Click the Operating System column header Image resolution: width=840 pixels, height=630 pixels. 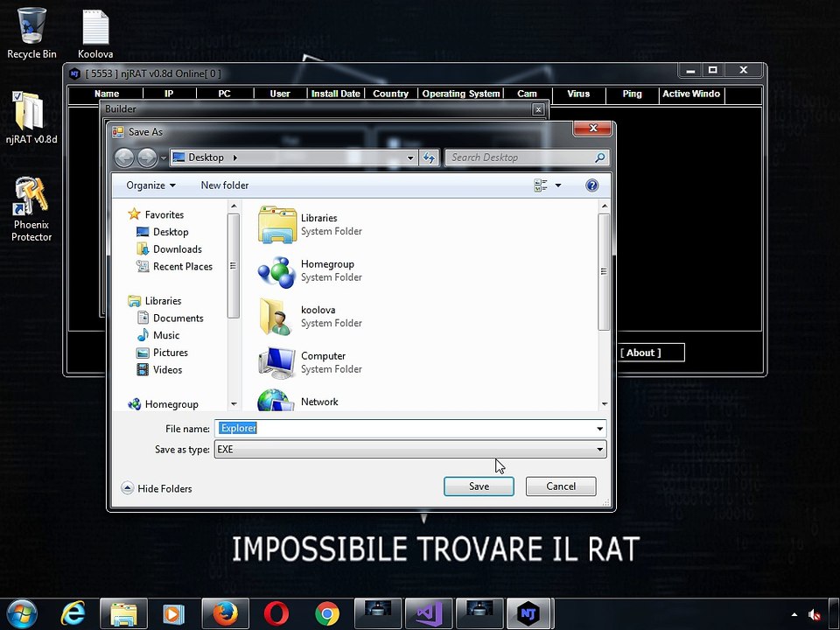point(461,94)
